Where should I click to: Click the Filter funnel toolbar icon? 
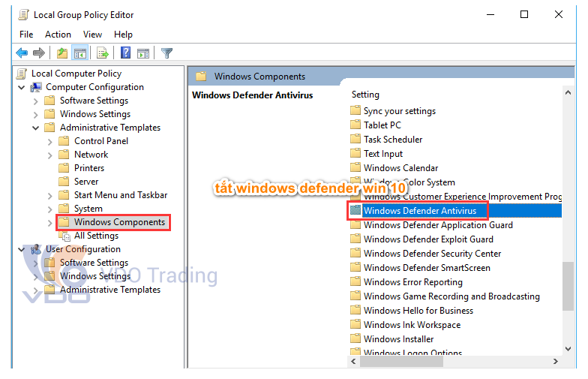click(166, 53)
